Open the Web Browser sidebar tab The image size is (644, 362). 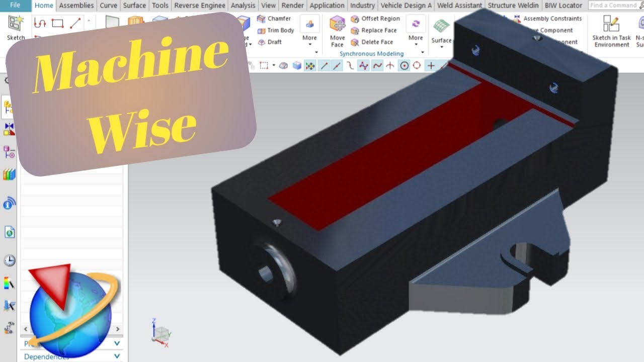[9, 232]
